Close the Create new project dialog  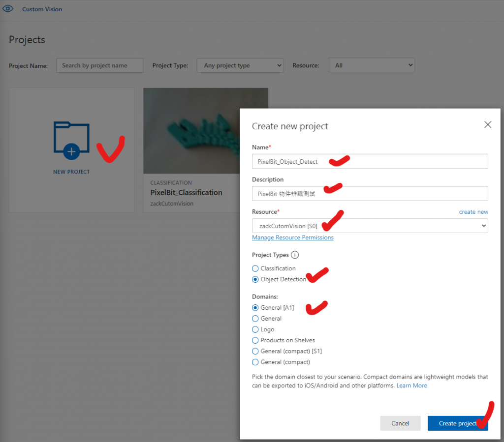[x=488, y=124]
